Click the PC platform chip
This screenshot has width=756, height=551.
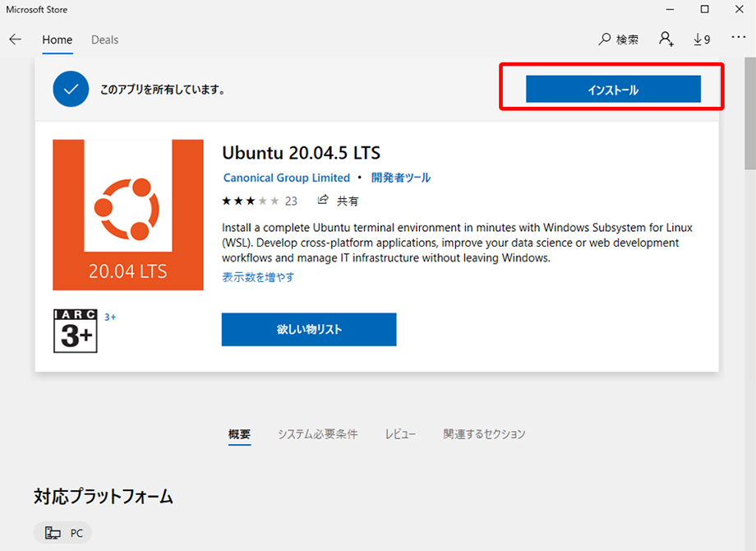pos(62,533)
